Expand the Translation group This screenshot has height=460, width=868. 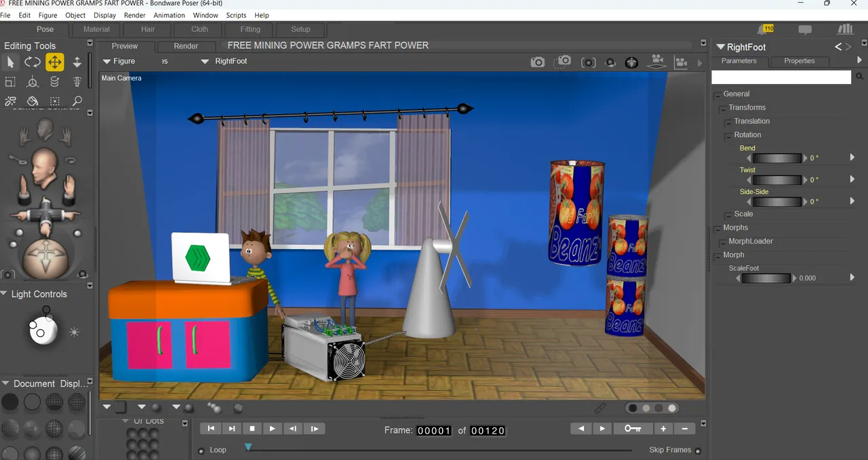(x=729, y=121)
